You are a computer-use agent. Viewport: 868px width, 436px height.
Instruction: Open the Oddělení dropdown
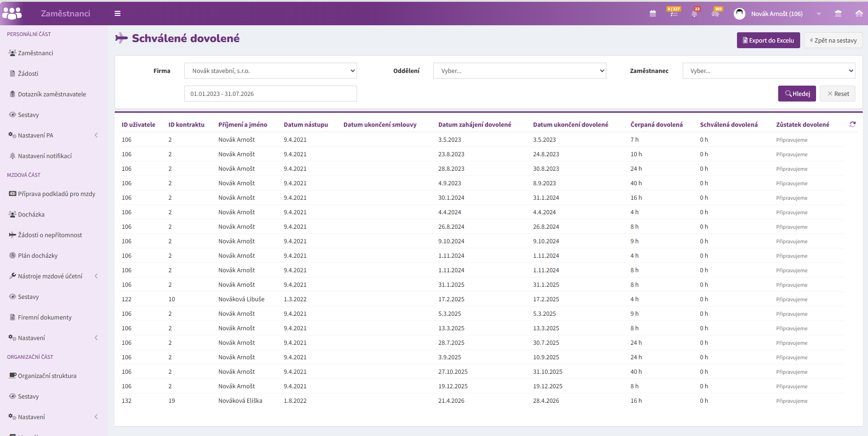click(519, 71)
